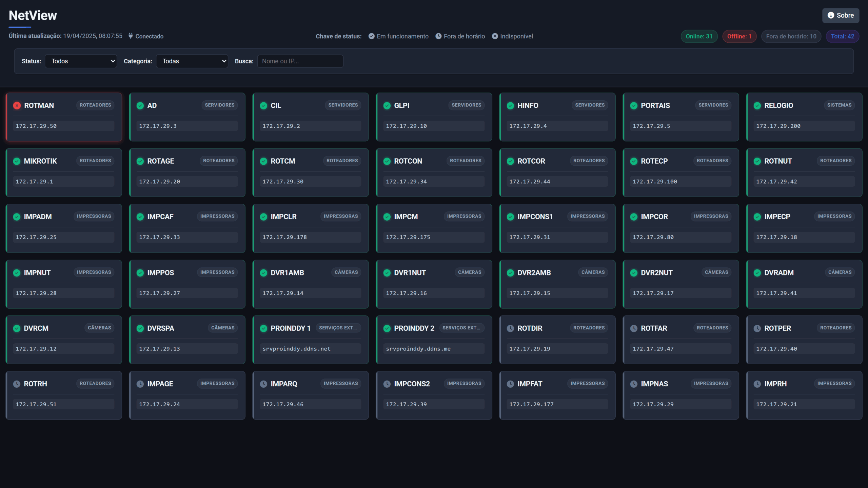This screenshot has width=868, height=488.
Task: Click the Busca name or IP field
Action: point(300,61)
